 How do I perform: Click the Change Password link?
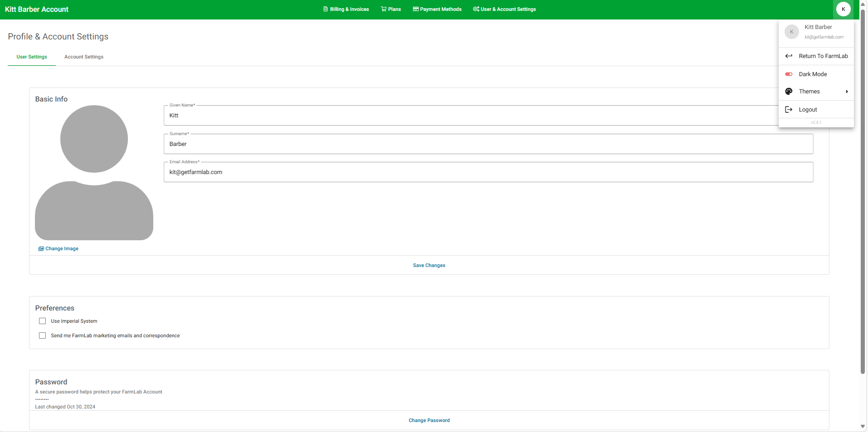[x=429, y=421]
